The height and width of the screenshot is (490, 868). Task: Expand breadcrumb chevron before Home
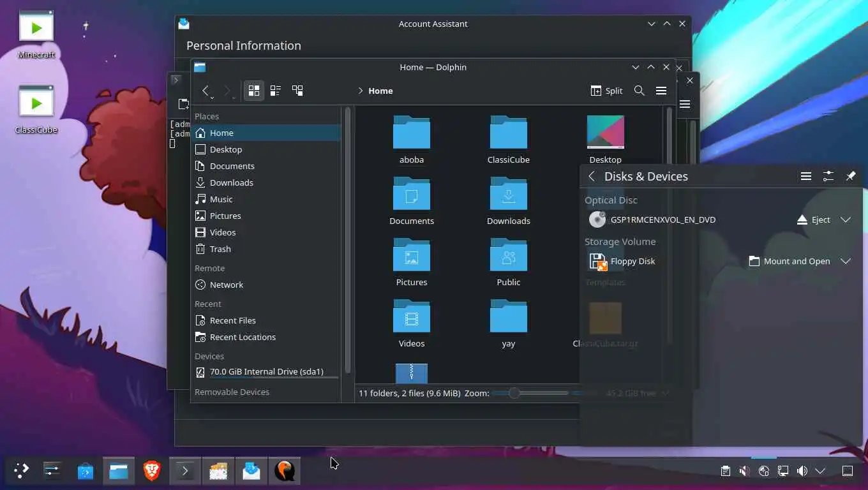(361, 91)
